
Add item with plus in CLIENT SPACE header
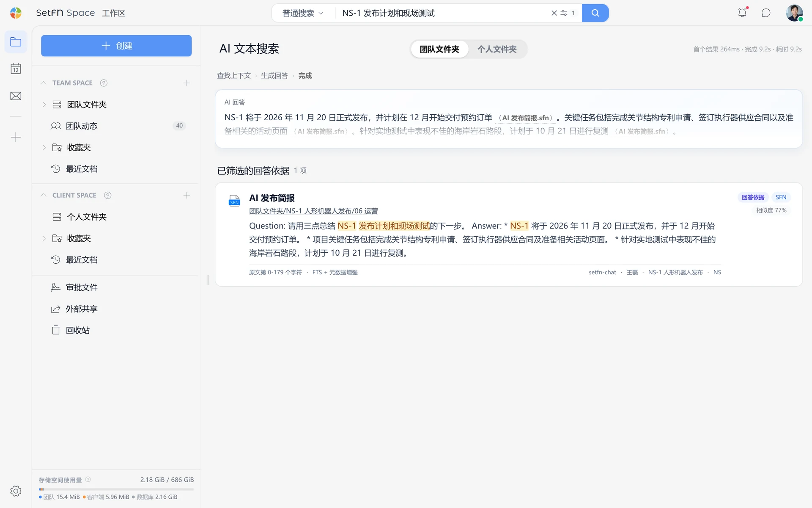pyautogui.click(x=187, y=195)
